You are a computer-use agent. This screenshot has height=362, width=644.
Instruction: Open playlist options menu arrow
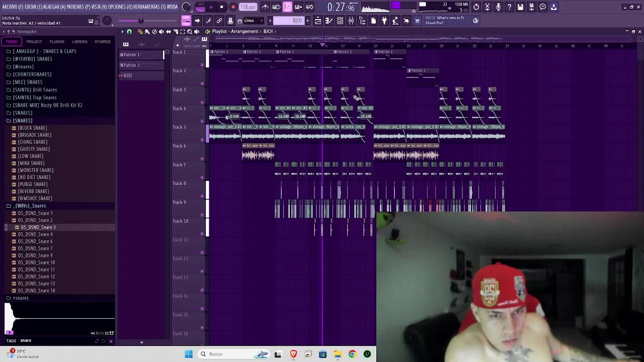tap(122, 32)
